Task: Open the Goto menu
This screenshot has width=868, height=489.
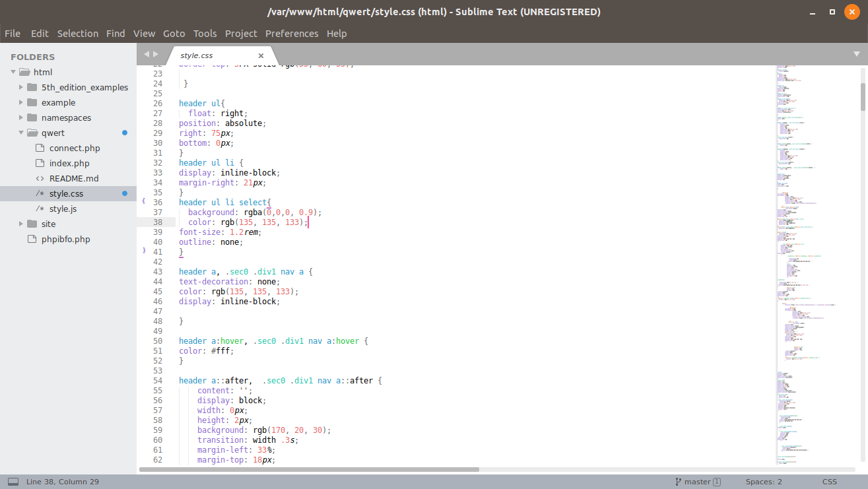Action: (174, 34)
